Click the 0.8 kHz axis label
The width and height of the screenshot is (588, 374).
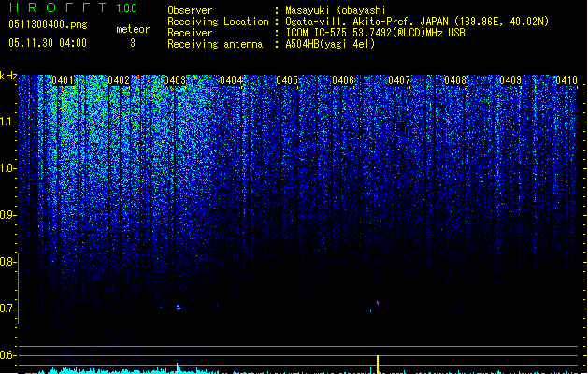point(7,262)
